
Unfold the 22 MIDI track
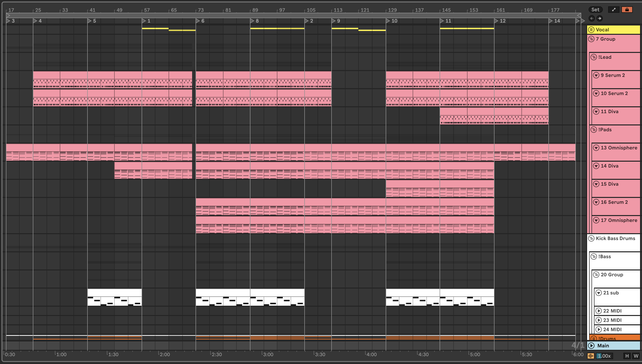coord(598,311)
